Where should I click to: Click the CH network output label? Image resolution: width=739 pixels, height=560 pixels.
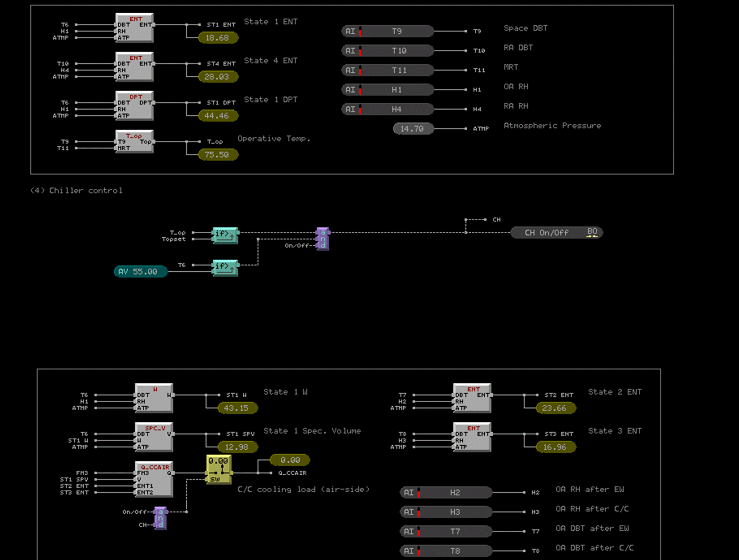(497, 220)
